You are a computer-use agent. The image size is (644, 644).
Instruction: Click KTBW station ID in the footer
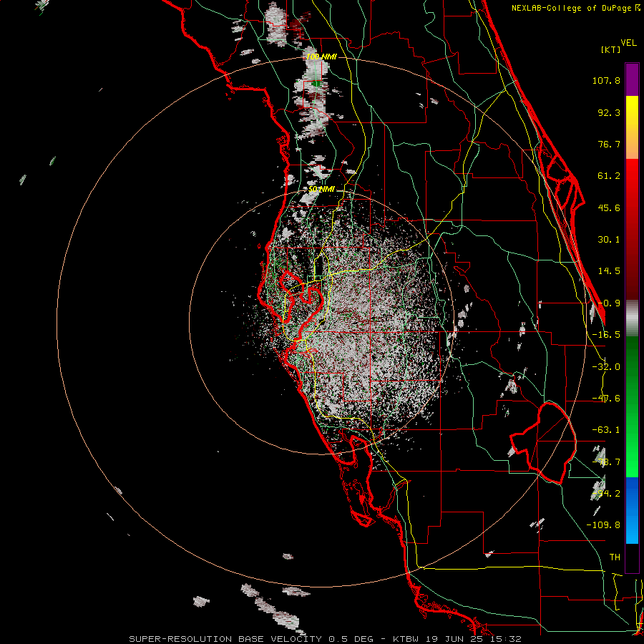[406, 639]
